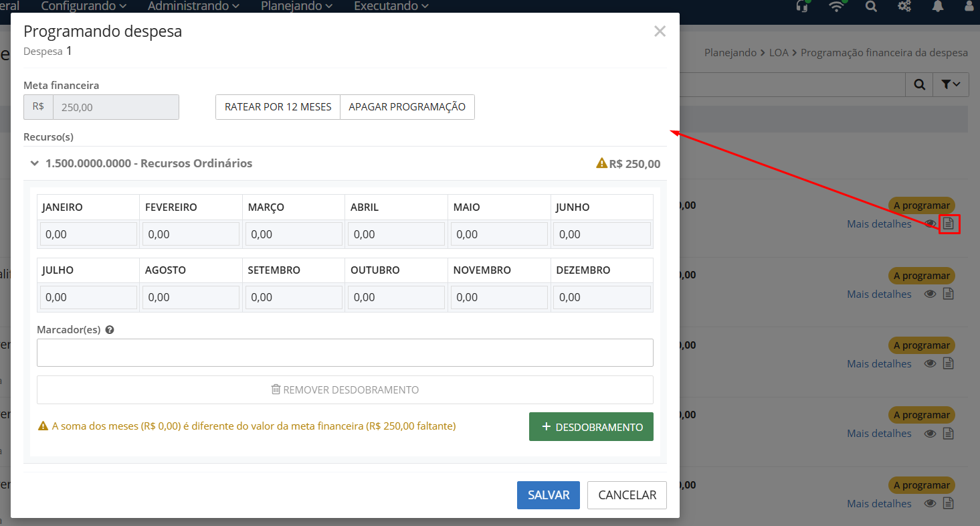Check the wifi connection status icon
980x526 pixels.
click(x=836, y=6)
